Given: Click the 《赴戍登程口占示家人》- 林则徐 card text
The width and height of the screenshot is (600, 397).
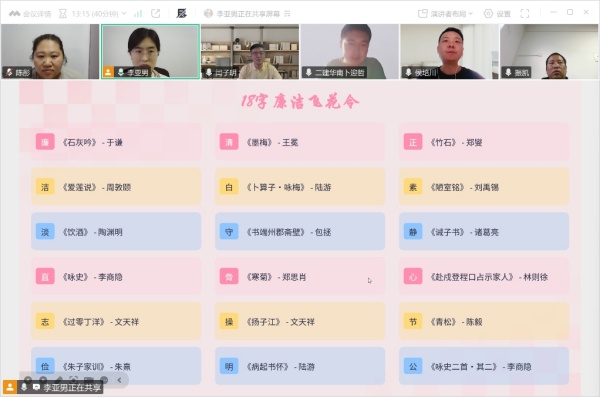Looking at the screenshot, I should pos(489,277).
